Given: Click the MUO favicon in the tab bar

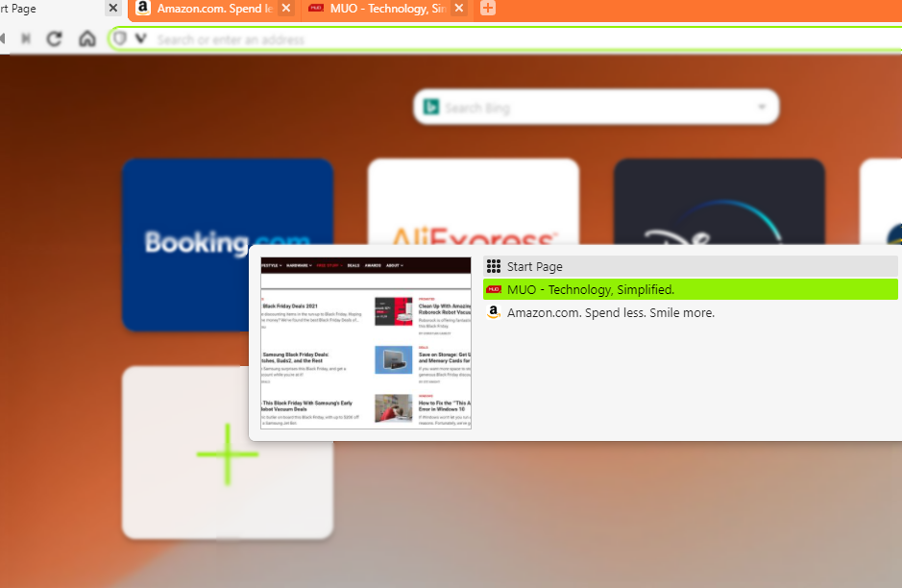Looking at the screenshot, I should [316, 8].
